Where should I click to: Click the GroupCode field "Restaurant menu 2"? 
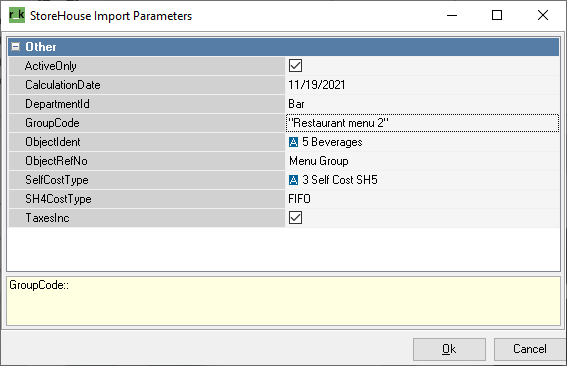422,123
